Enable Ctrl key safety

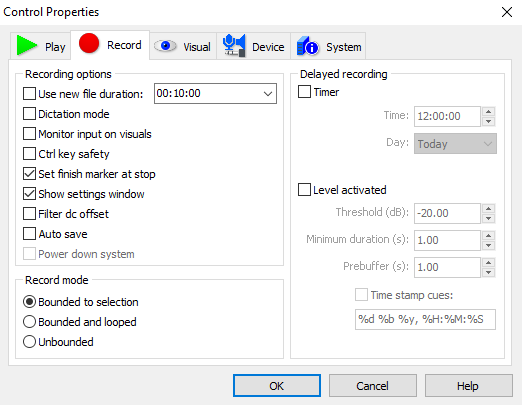click(29, 154)
